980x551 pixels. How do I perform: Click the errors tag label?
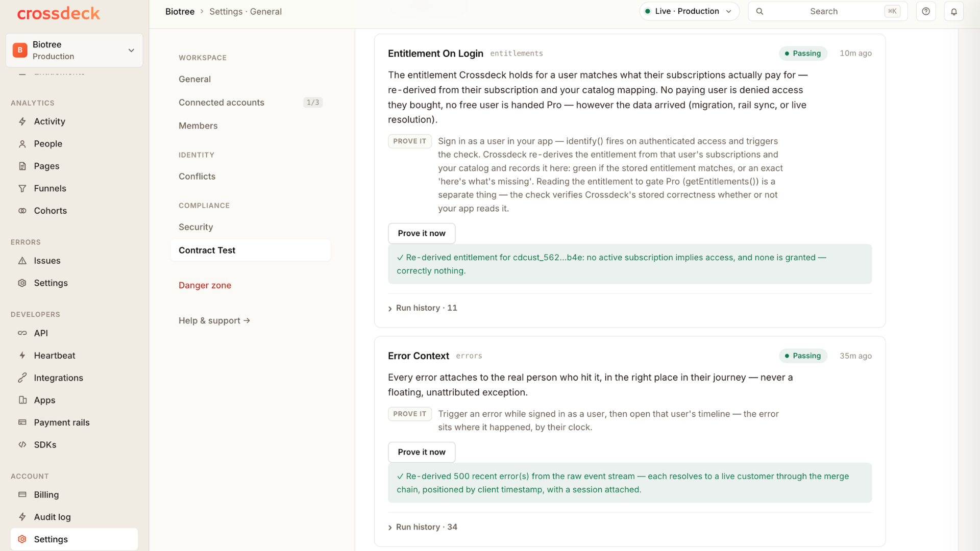(469, 356)
